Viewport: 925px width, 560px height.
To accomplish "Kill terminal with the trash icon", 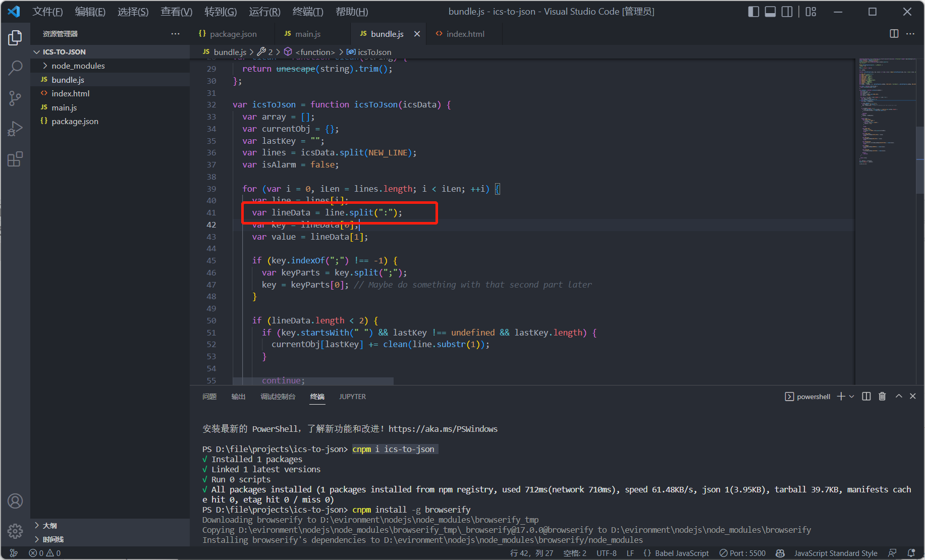I will point(882,397).
